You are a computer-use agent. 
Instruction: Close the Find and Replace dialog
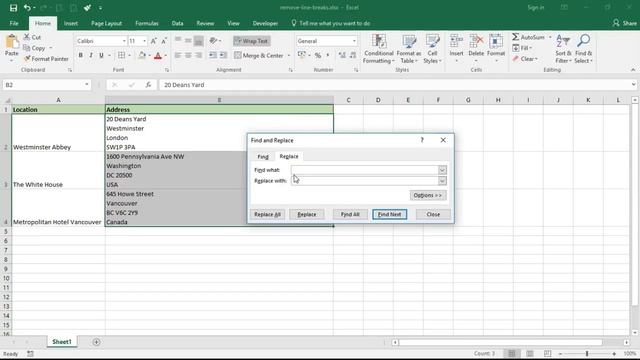point(433,215)
